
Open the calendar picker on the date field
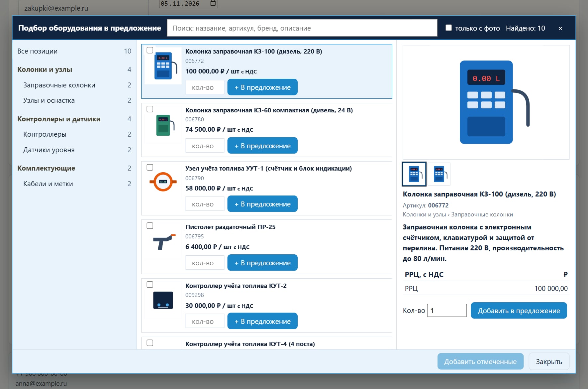pos(213,4)
